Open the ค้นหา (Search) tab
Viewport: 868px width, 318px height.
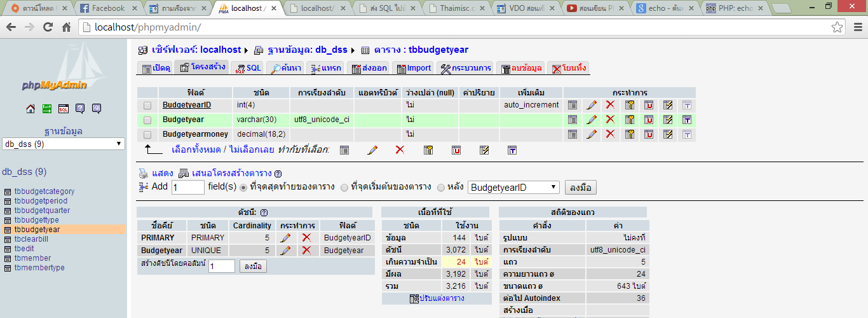285,67
